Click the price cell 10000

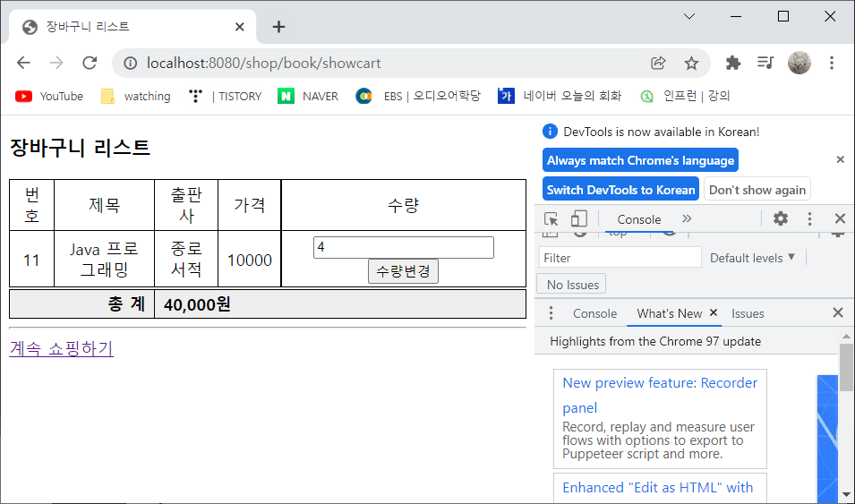tap(249, 260)
